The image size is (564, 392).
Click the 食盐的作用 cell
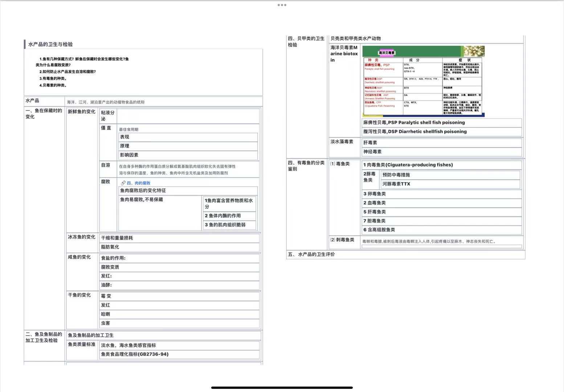coord(179,258)
